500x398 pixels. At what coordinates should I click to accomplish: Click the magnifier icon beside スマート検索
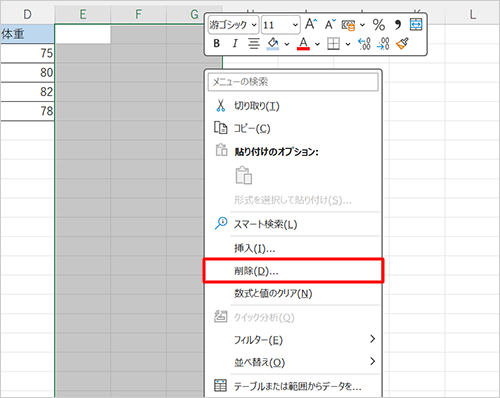221,223
